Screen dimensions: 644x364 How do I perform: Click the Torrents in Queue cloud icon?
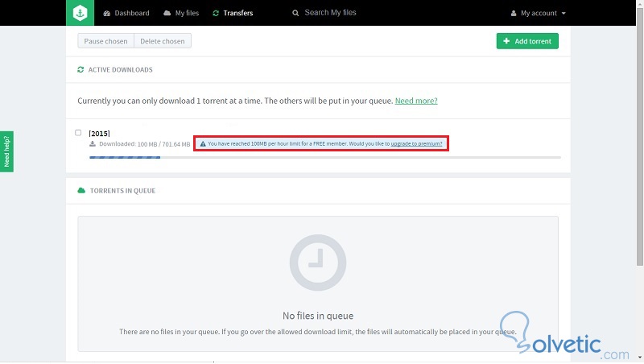[81, 191]
